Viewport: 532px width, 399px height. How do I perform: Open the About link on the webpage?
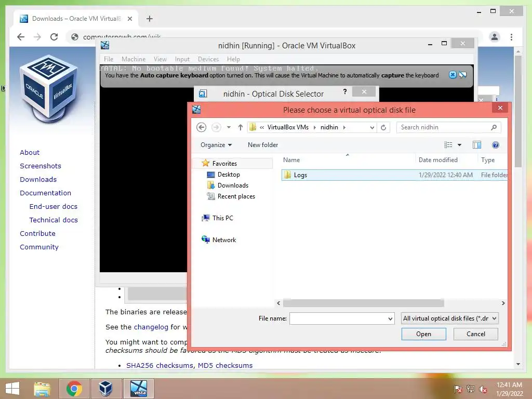click(x=30, y=152)
